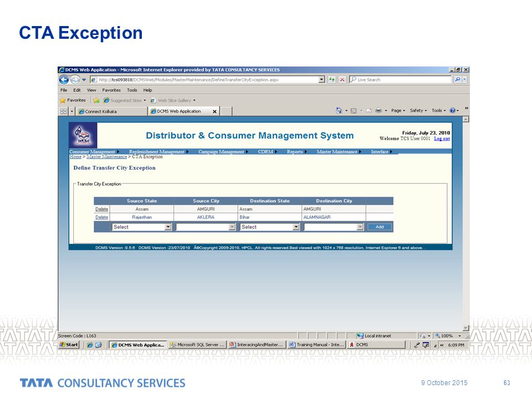The height and width of the screenshot is (399, 532).
Task: Click the Read Mail icon in command bar
Action: (x=369, y=111)
